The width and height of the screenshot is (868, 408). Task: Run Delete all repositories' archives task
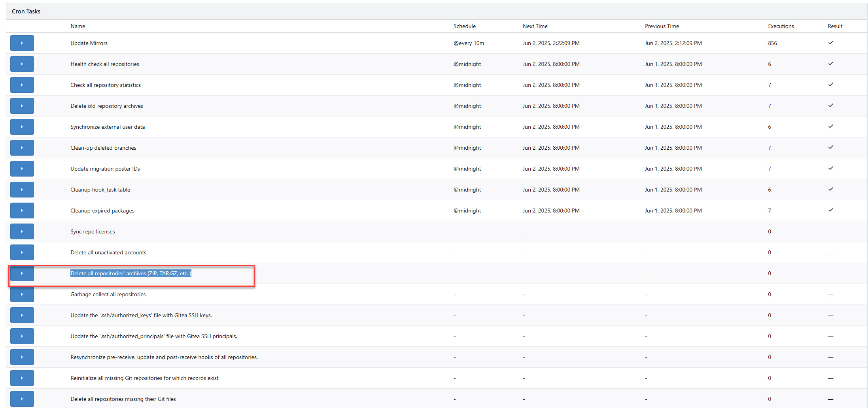point(22,273)
